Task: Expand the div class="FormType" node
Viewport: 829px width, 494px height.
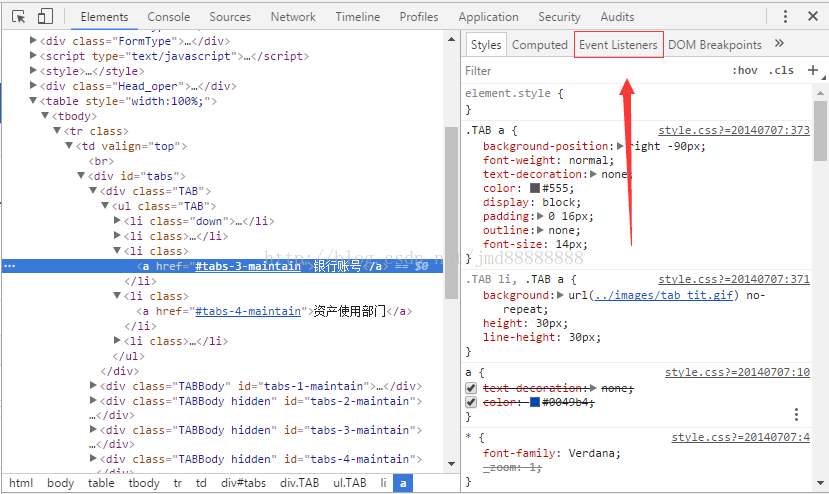Action: (x=33, y=40)
